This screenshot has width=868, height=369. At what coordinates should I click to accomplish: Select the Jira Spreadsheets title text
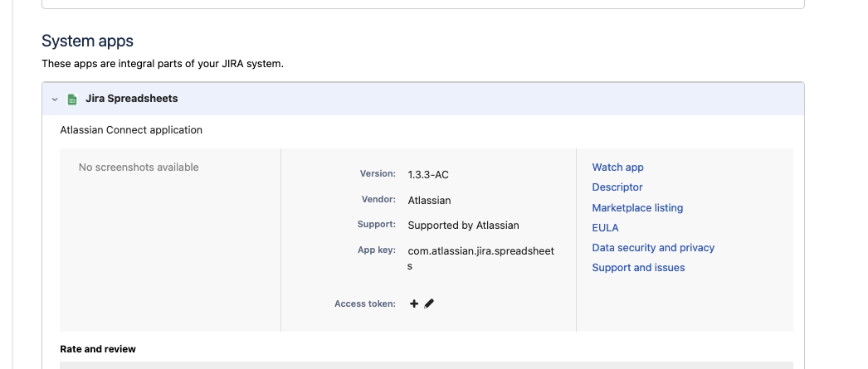pyautogui.click(x=132, y=99)
